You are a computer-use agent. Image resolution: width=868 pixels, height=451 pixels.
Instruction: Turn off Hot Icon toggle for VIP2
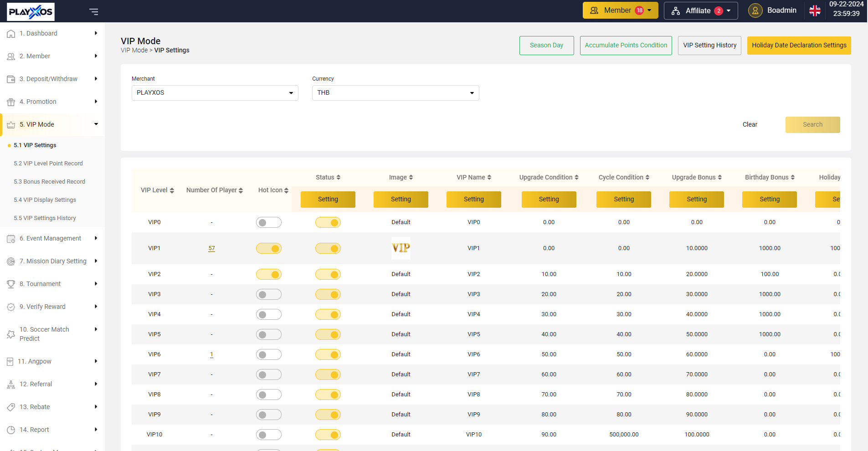click(269, 274)
